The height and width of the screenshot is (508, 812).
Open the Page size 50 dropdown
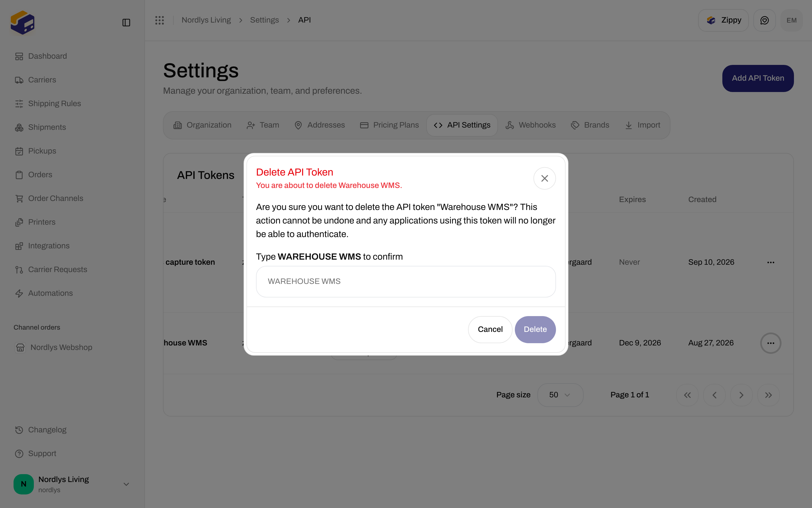(x=560, y=395)
